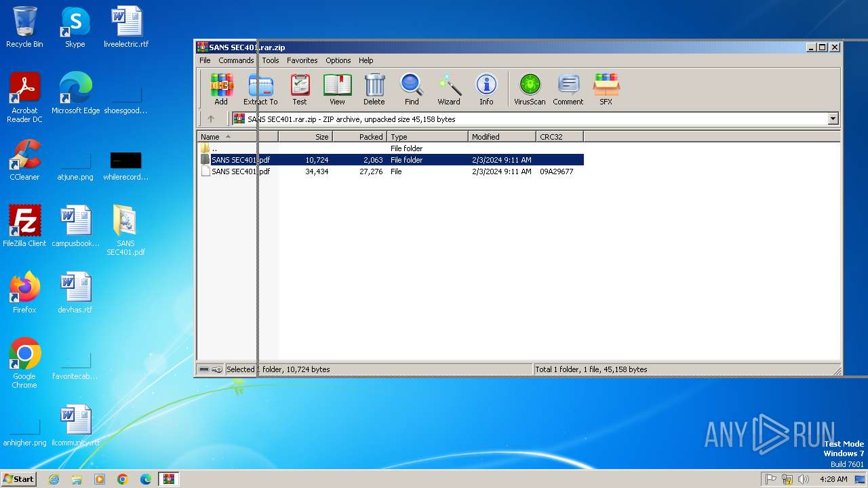Image resolution: width=868 pixels, height=488 pixels.
Task: Open the View toolbar icon
Action: (x=337, y=89)
